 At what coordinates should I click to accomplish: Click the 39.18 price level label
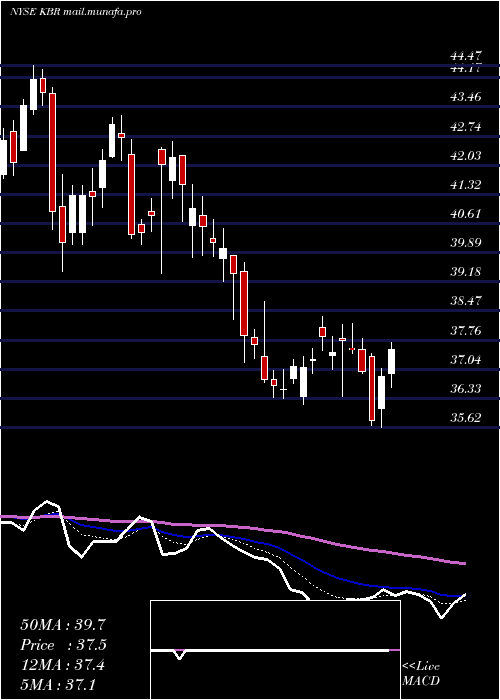pyautogui.click(x=466, y=272)
